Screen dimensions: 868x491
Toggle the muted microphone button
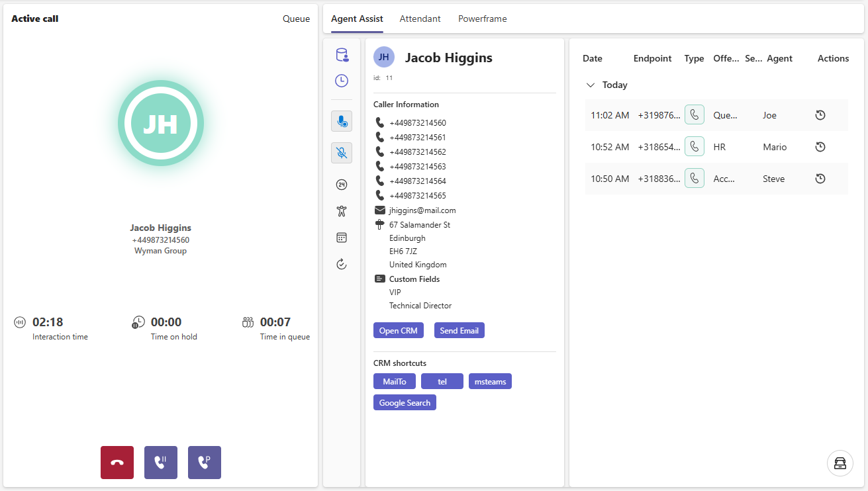coord(342,153)
